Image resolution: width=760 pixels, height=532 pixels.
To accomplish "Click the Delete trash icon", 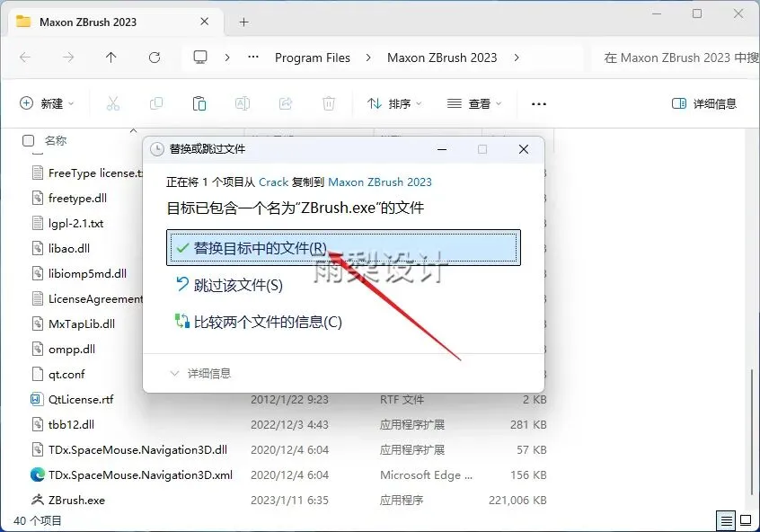I will (x=329, y=103).
